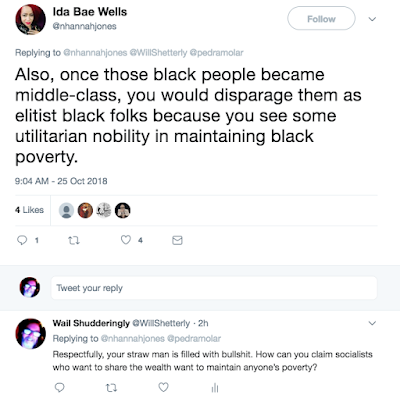Viewport: 400px width, 398px height.
Task: Open dropdown arrow next to Follow button
Action: pyautogui.click(x=372, y=19)
